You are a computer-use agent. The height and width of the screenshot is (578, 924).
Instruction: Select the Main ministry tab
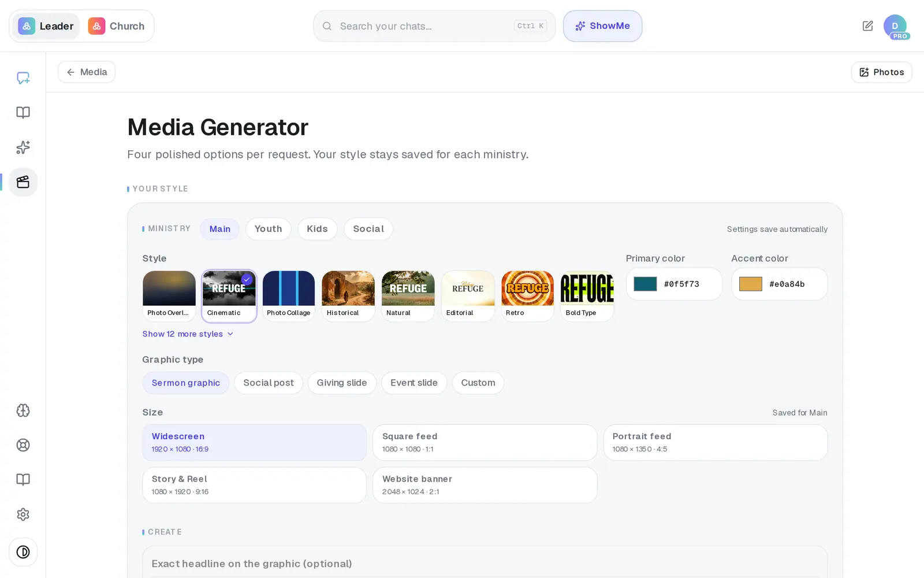[x=220, y=229]
